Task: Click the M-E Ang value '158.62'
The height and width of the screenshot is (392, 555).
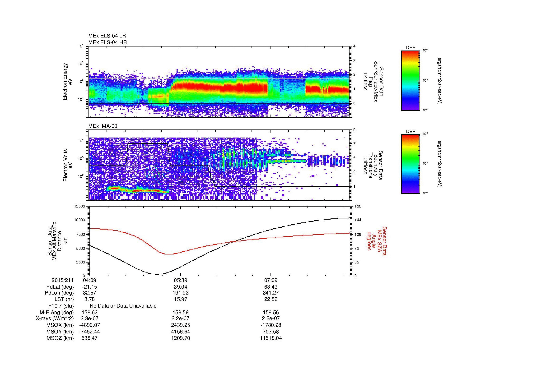Action: click(x=90, y=312)
